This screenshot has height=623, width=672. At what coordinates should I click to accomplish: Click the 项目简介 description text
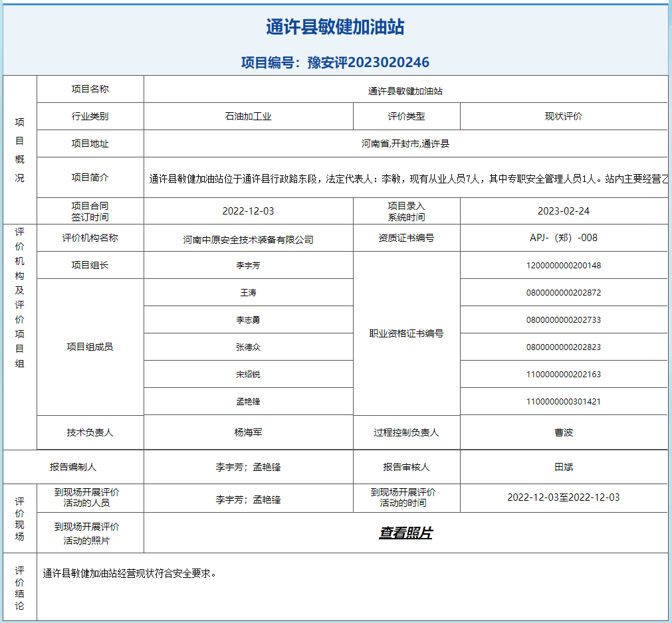[408, 179]
